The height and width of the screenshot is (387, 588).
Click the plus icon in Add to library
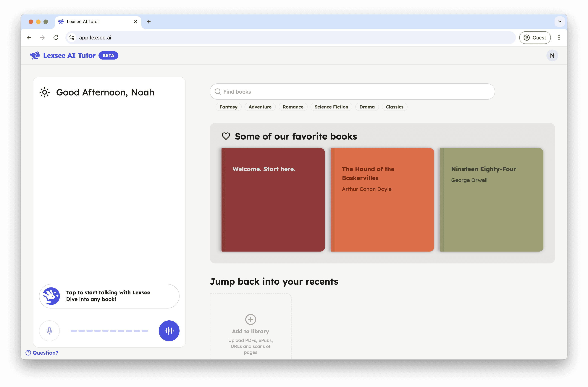pos(251,319)
